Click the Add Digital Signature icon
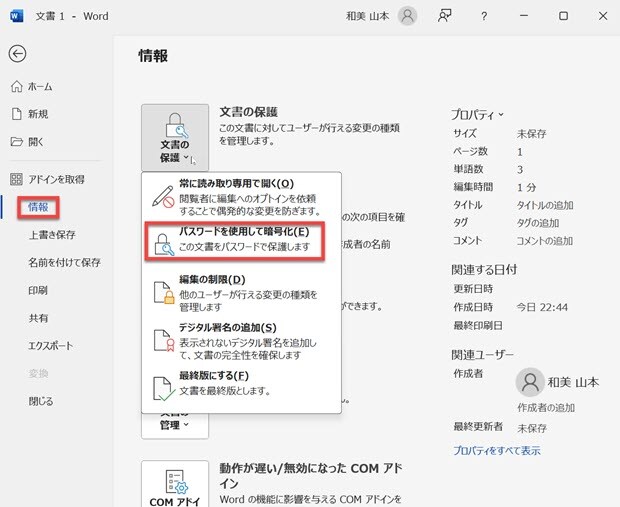This screenshot has width=620, height=507. pyautogui.click(x=162, y=340)
